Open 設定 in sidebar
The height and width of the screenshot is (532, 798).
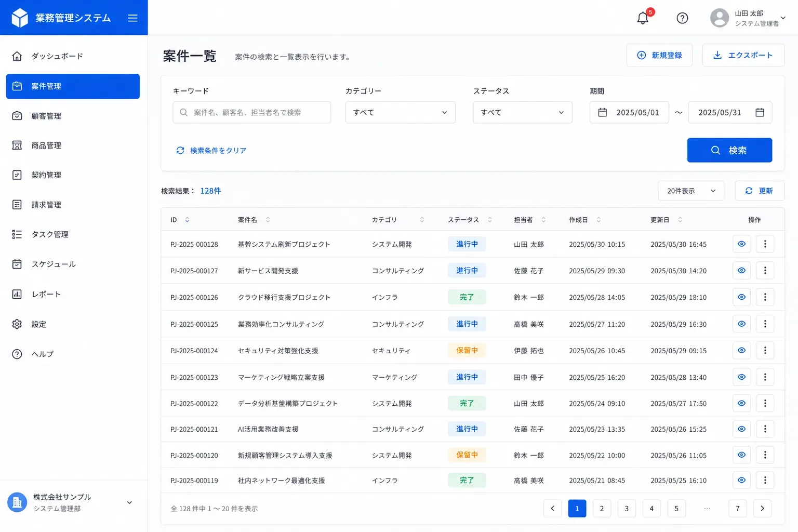pyautogui.click(x=73, y=324)
